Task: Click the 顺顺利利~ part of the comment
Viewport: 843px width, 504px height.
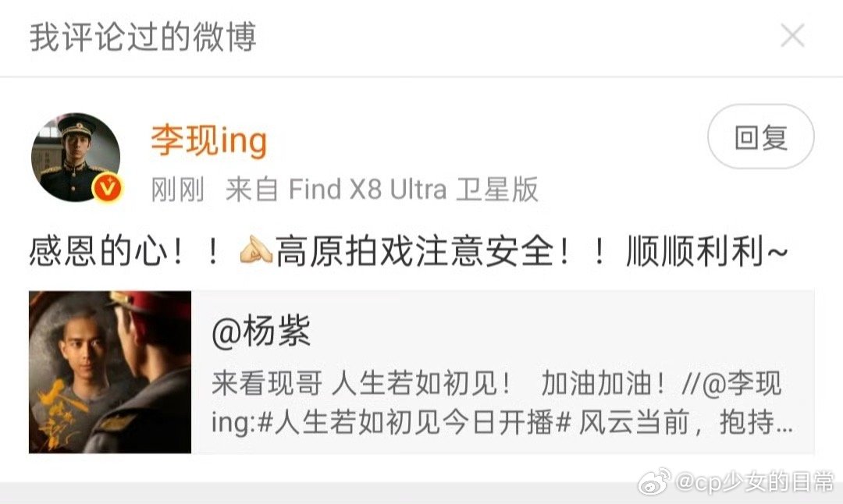Action: [706, 251]
